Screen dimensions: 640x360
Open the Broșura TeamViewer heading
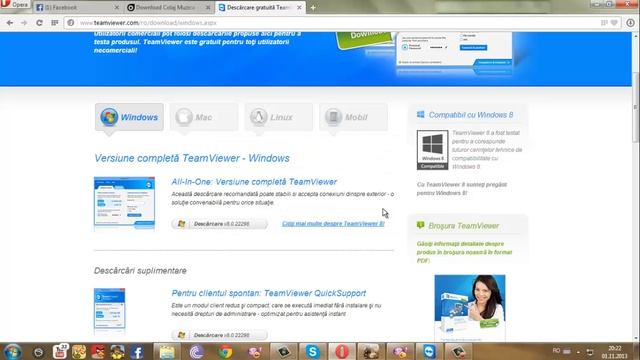click(x=463, y=226)
